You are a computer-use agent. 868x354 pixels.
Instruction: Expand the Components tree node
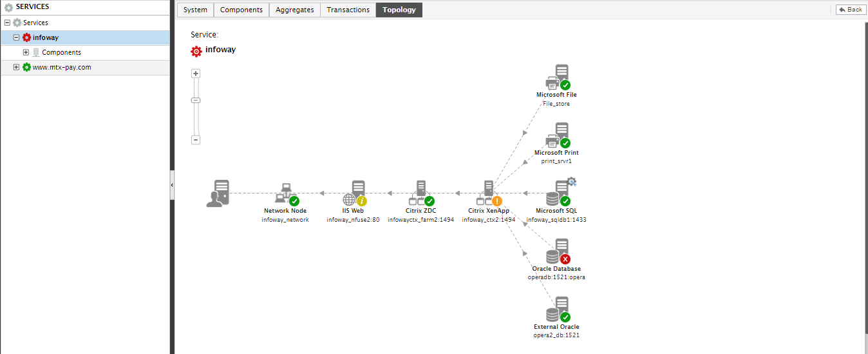pos(26,52)
